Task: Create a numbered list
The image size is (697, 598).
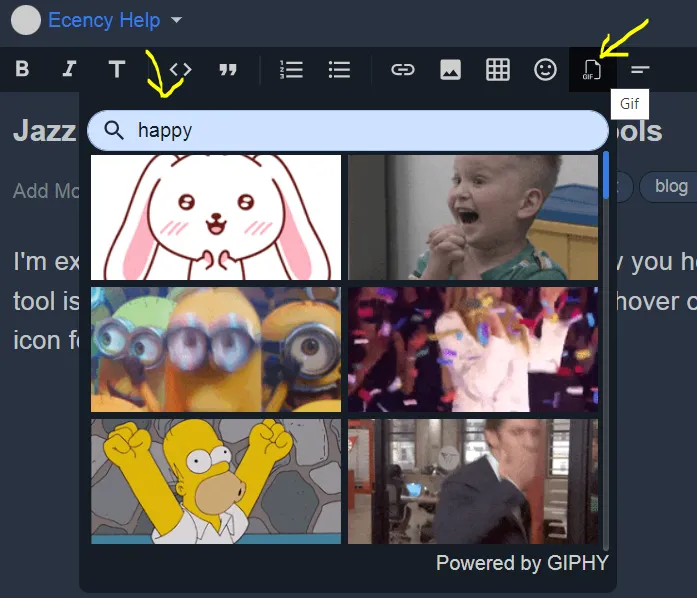Action: [x=292, y=69]
